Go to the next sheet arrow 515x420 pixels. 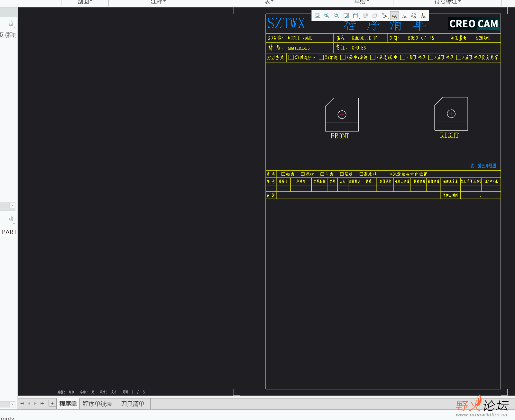pyautogui.click(x=35, y=403)
